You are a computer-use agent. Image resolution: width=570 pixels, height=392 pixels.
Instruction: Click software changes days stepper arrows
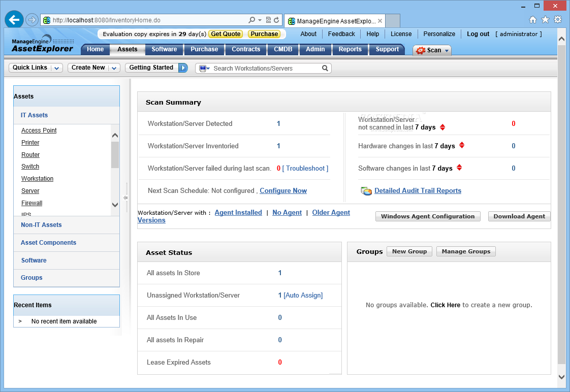click(x=459, y=168)
